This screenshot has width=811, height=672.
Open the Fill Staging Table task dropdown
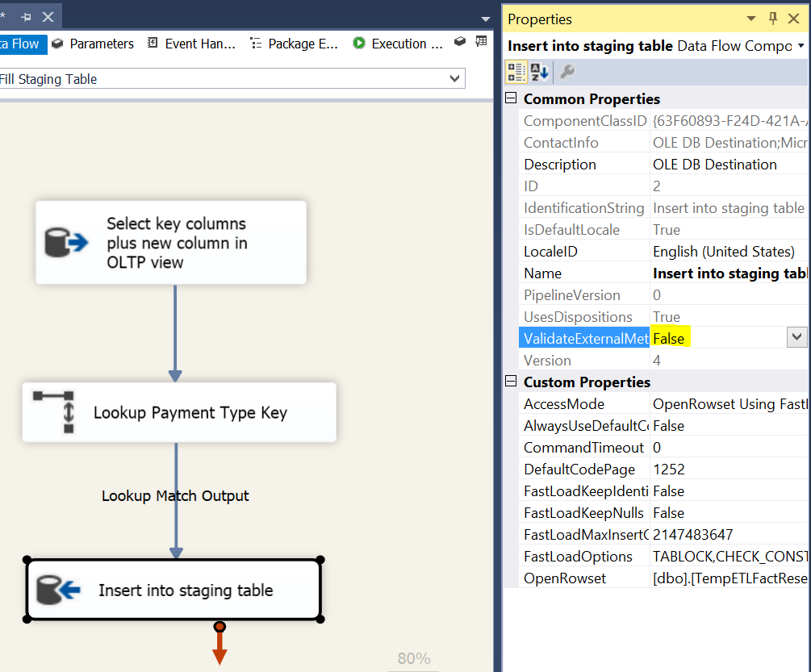454,79
